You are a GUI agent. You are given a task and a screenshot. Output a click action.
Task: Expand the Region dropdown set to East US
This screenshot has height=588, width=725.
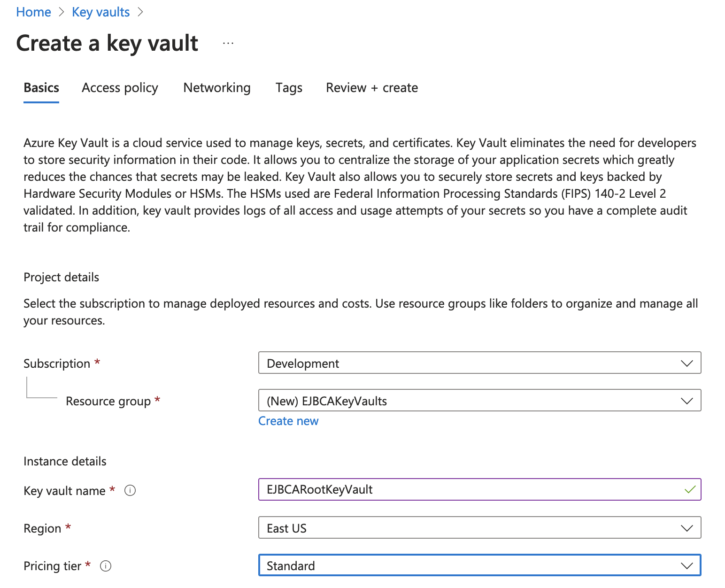[x=479, y=528]
